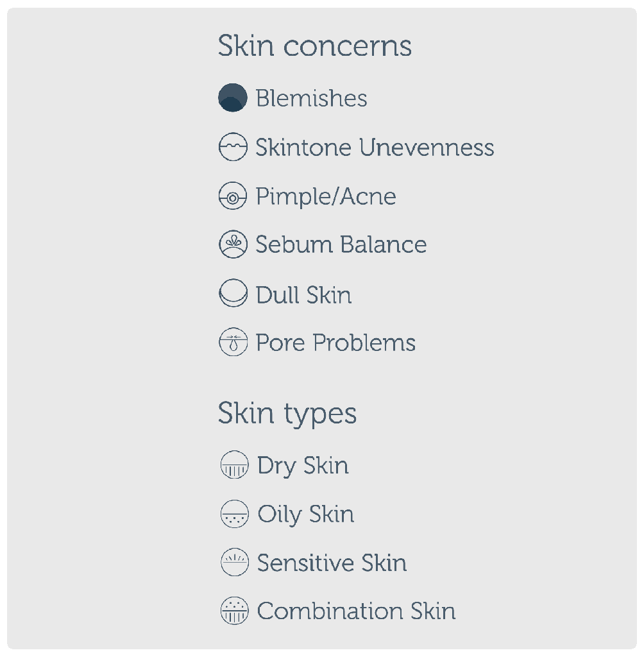644x657 pixels.
Task: Select the Oily Skin icon
Action: 233,515
